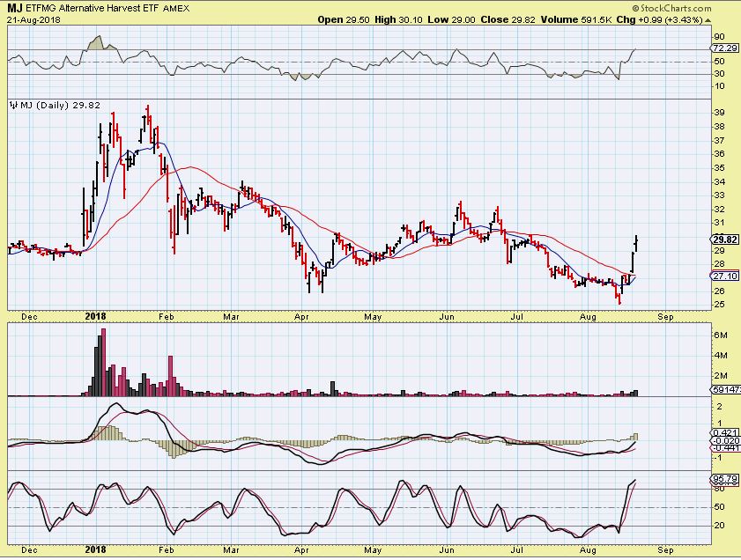Click the MJ ticker symbol title

15,8
